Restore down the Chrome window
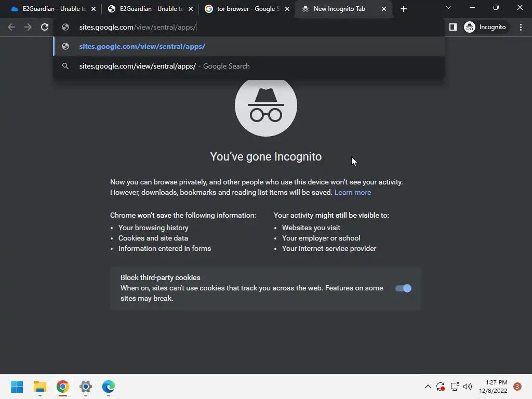Screen dimensions: 532x399 pos(496,7)
